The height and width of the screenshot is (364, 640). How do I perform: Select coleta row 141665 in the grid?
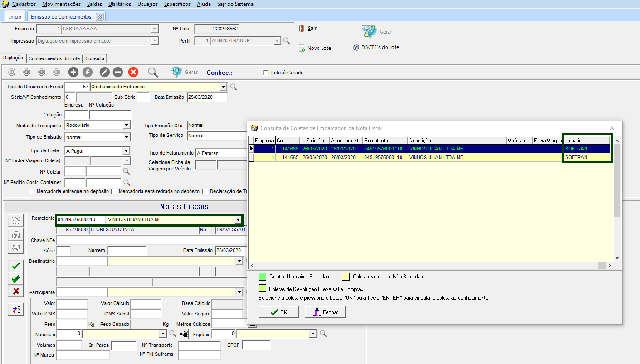(290, 157)
